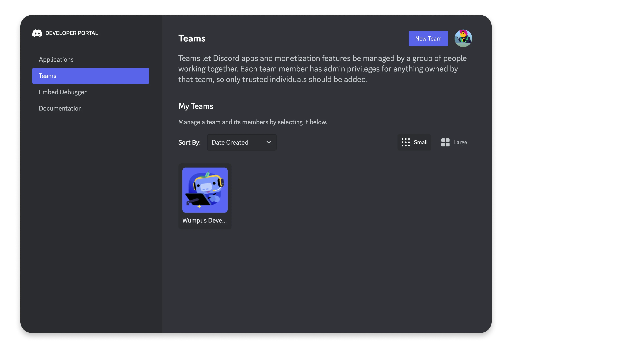The image size is (644, 351).
Task: Go to Applications in sidebar
Action: [90, 59]
